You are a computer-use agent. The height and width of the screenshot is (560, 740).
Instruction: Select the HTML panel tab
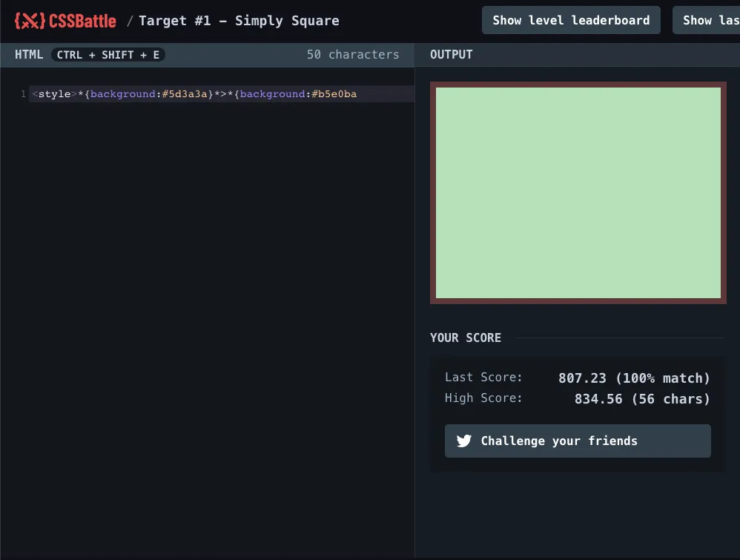point(29,54)
